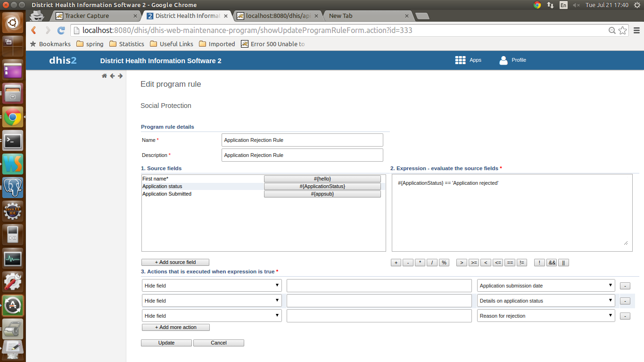
Task: Close the New Tab tab
Action: click(407, 16)
